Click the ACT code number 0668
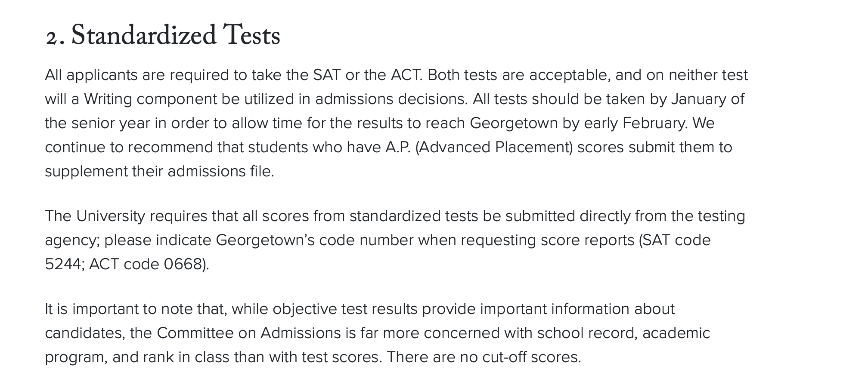 point(183,264)
